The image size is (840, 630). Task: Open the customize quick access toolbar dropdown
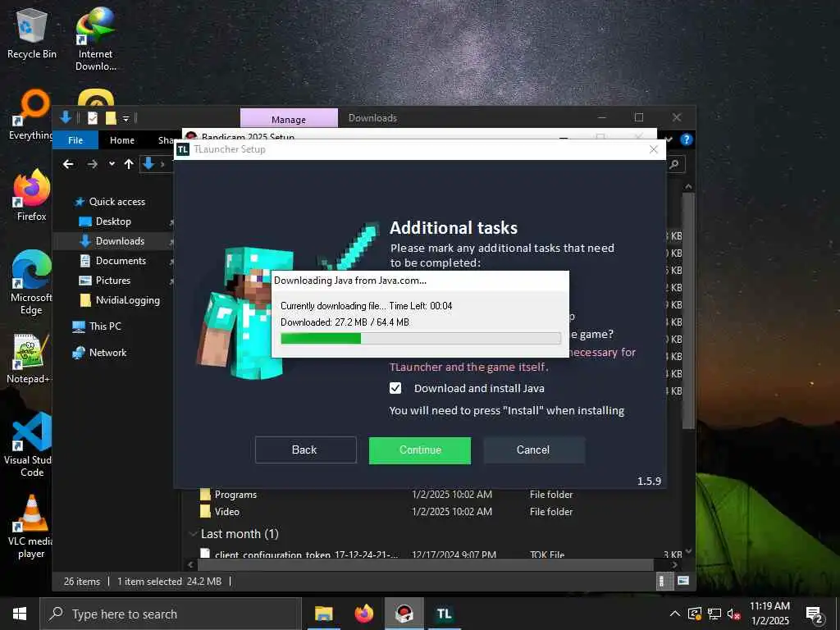coord(126,118)
